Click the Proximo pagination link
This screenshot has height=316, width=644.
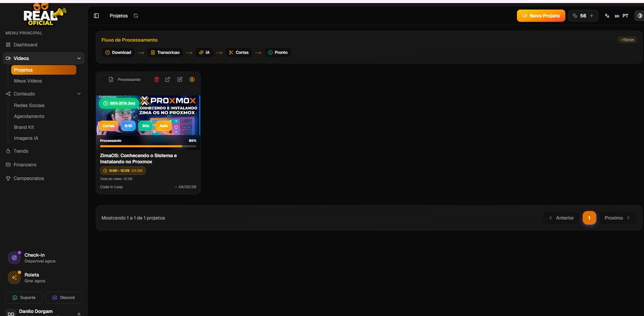tap(614, 218)
